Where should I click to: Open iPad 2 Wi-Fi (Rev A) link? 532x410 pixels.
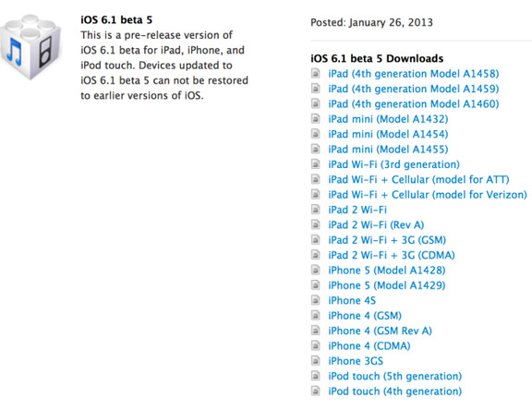coord(376,224)
